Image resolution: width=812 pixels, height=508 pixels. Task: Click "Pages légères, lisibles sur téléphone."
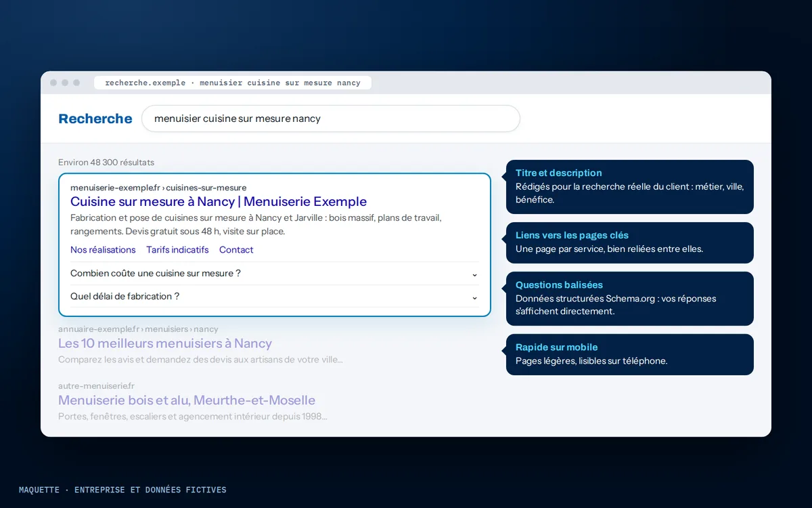(591, 361)
